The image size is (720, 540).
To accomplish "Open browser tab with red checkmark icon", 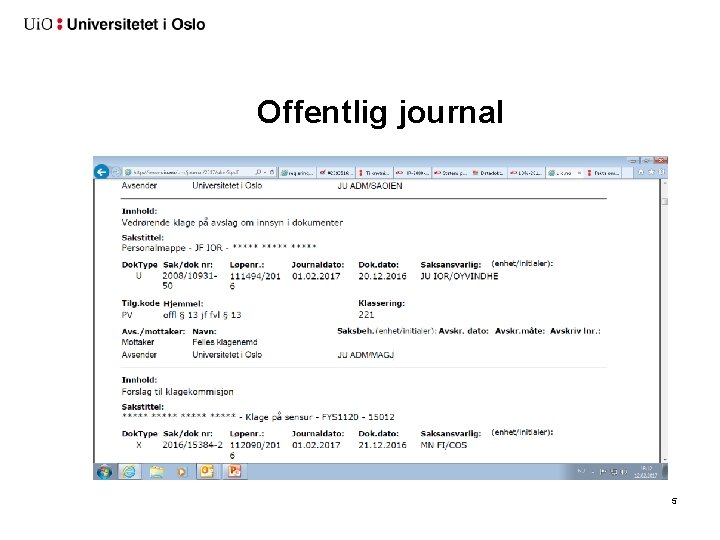I will pyautogui.click(x=336, y=173).
